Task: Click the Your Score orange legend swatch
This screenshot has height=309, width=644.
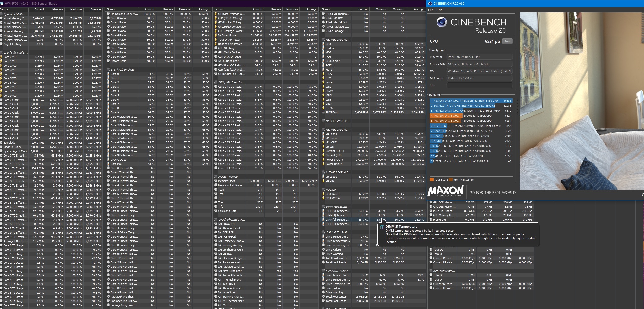Action: click(x=432, y=180)
